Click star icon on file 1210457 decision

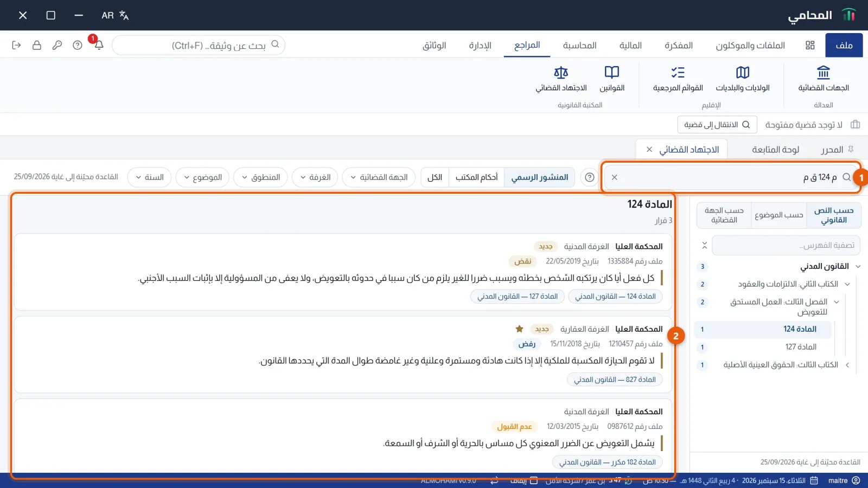click(x=519, y=329)
